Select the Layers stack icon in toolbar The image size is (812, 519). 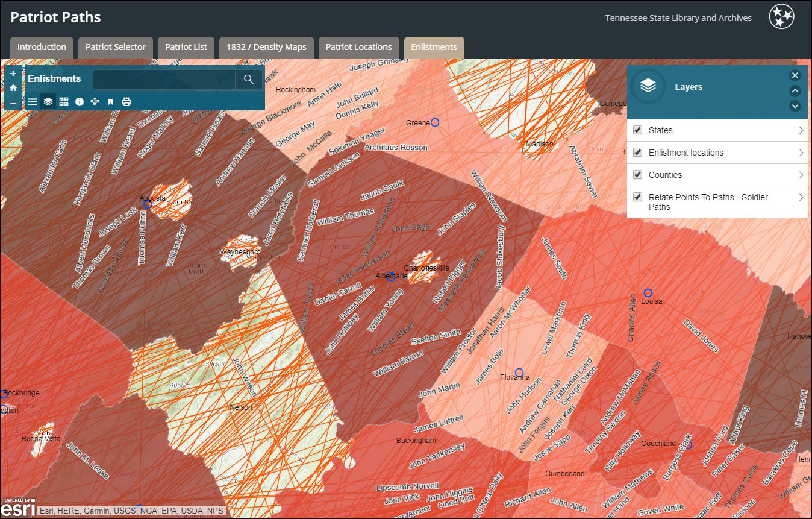pyautogui.click(x=48, y=101)
